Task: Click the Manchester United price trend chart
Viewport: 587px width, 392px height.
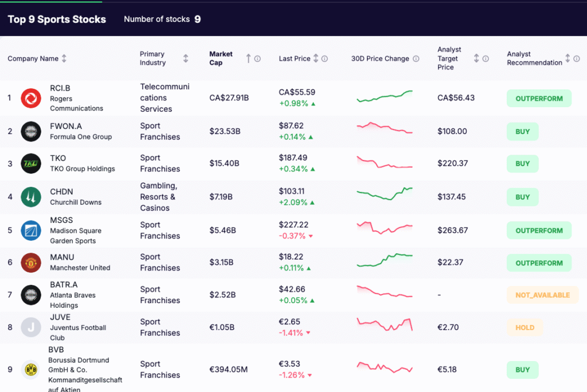Action: coord(385,262)
